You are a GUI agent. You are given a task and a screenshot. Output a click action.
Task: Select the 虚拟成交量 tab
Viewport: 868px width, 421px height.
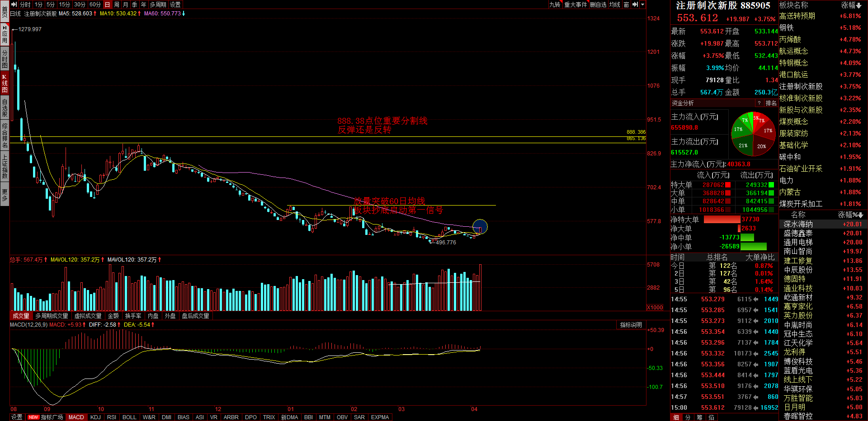[88, 316]
